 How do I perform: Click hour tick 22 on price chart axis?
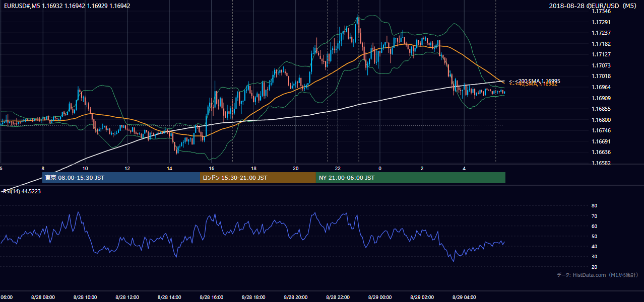coord(338,168)
